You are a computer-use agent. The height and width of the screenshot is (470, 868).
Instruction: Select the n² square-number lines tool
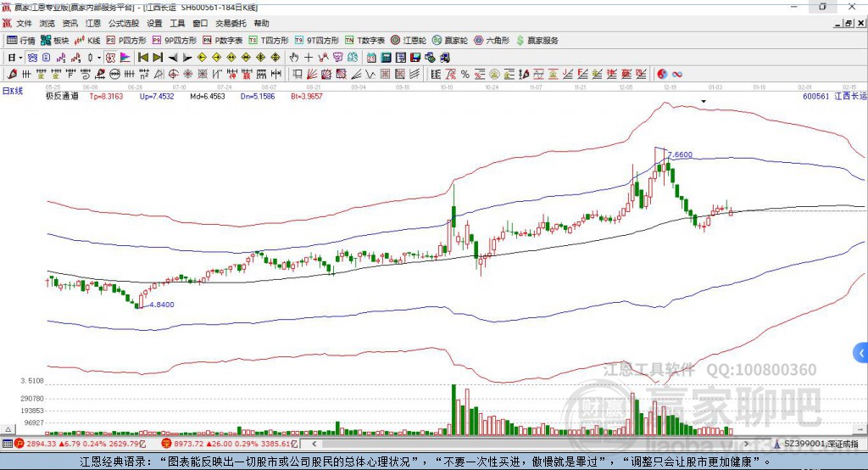(x=144, y=74)
